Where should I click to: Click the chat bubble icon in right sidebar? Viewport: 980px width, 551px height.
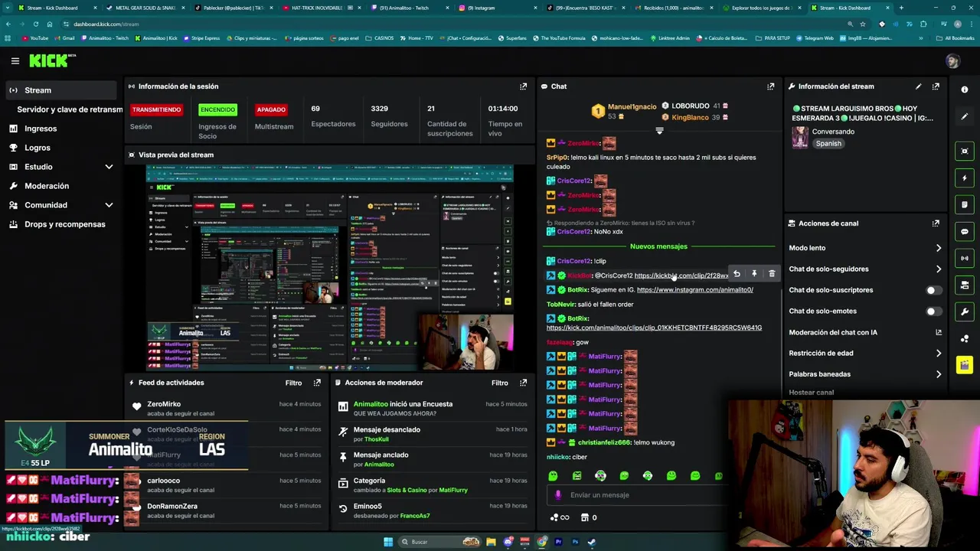coord(965,231)
